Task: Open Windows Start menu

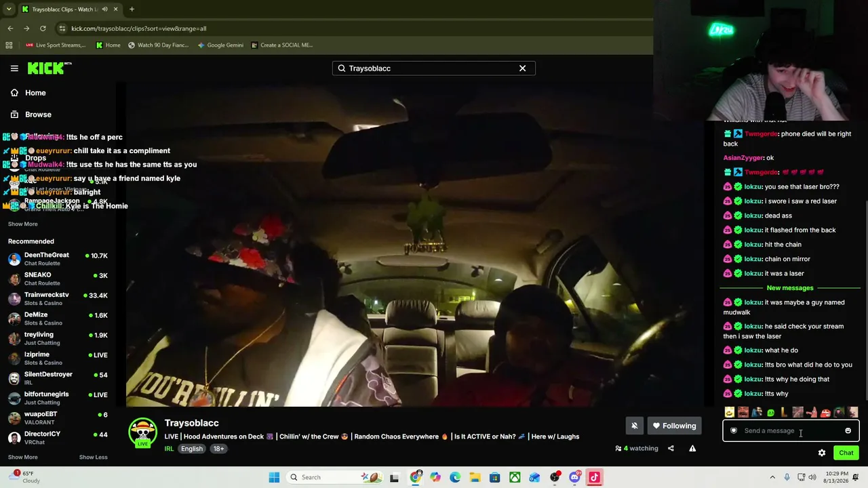Action: coord(274,477)
